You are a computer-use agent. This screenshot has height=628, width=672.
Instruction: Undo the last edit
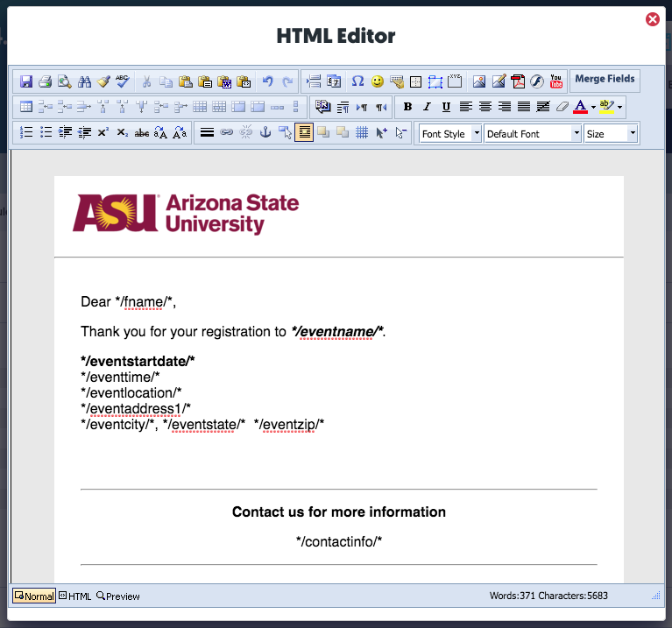[268, 81]
